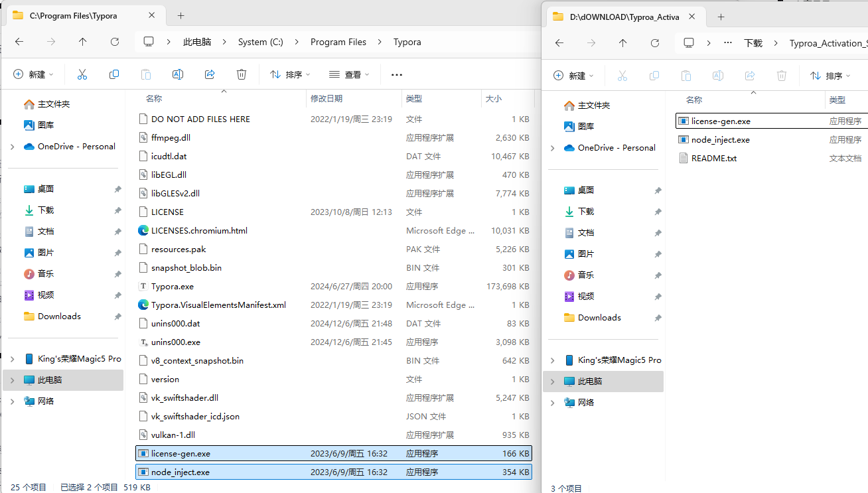
Task: Open 新建 dropdown in Typroa_Activation window
Action: click(573, 76)
